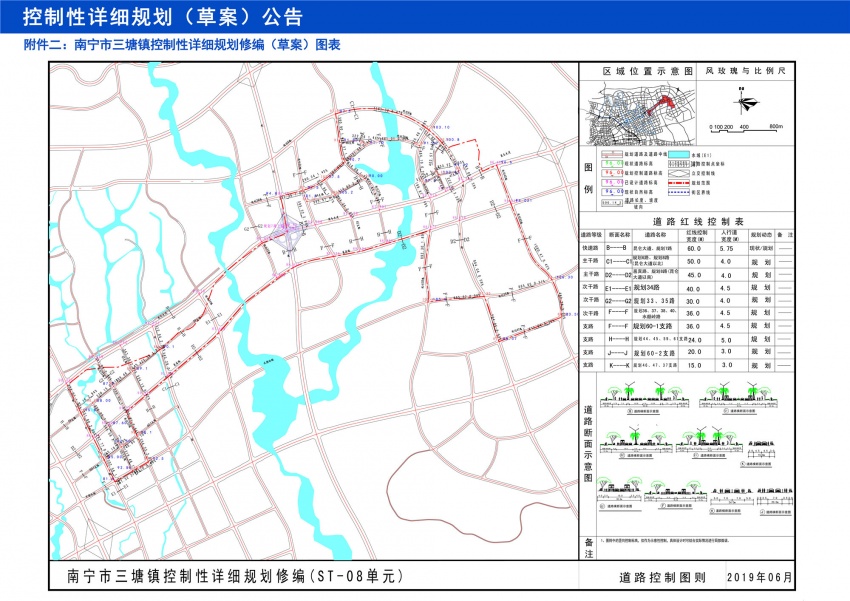This screenshot has width=850, height=601.
Task: Click the 道路红线控制表 table title
Action: (698, 221)
